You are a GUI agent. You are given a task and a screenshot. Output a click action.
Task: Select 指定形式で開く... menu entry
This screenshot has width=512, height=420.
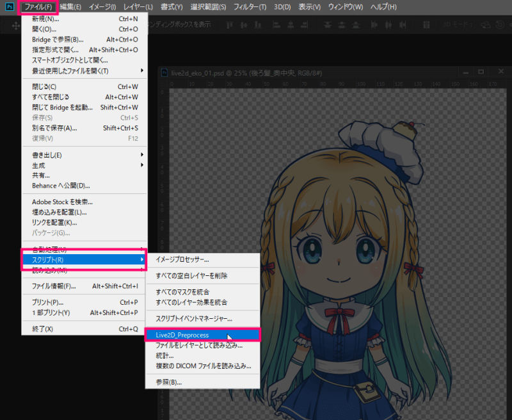84,50
